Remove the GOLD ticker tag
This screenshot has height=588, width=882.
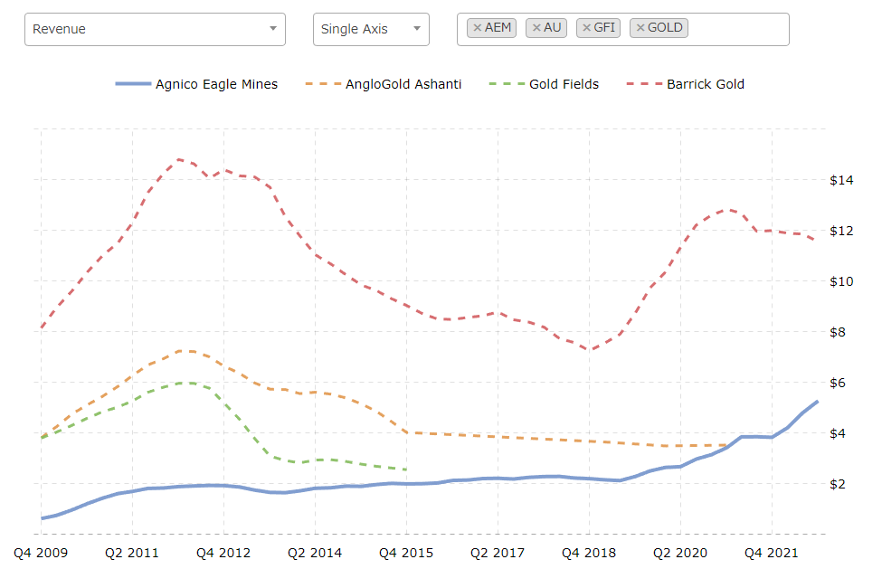pos(640,27)
